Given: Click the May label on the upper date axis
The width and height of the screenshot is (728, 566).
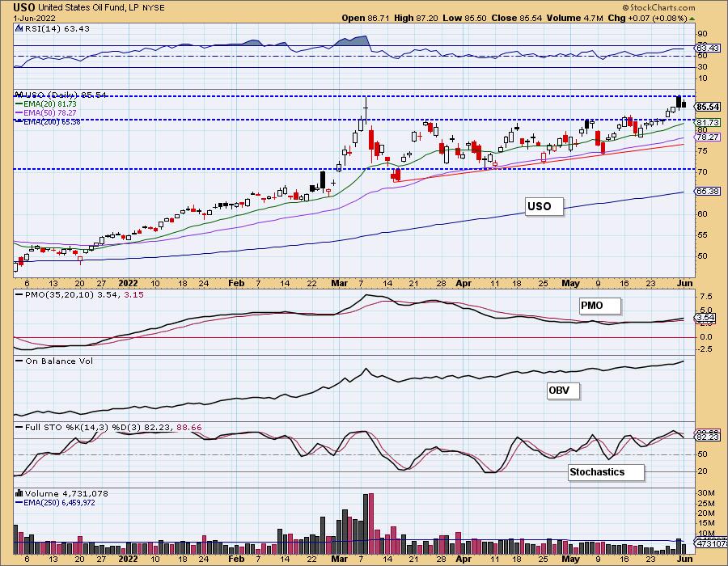Looking at the screenshot, I should coord(570,284).
